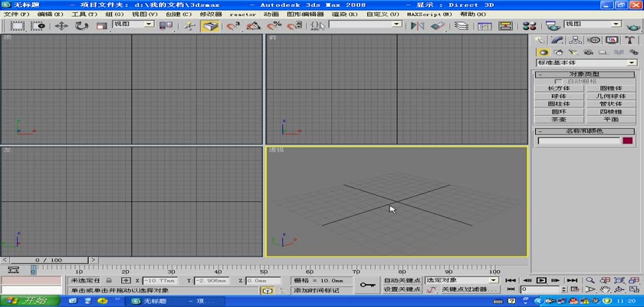Screen dimensions: 644x307
Task: Switch to the Modify command panel tab
Action: (557, 40)
